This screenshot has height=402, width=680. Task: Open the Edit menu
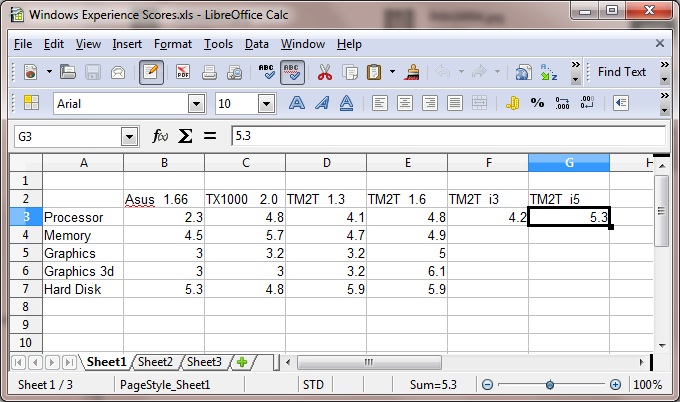pos(54,44)
